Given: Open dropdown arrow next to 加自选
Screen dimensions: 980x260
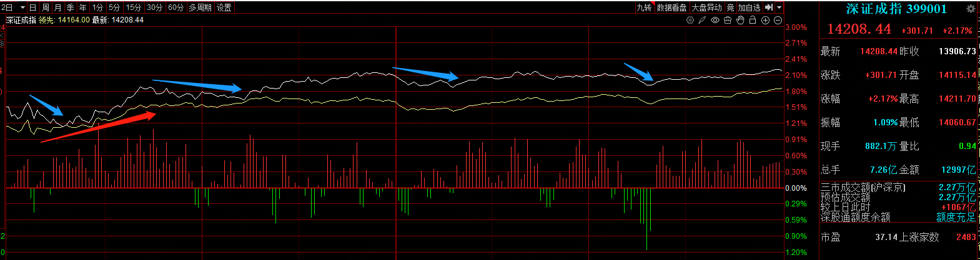Looking at the screenshot, I should tap(780, 7).
